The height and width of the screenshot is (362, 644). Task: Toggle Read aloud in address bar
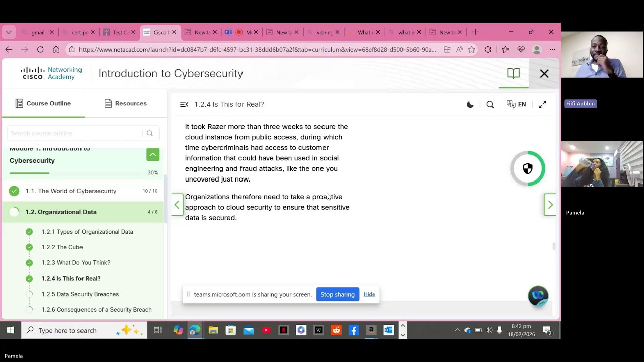(459, 50)
